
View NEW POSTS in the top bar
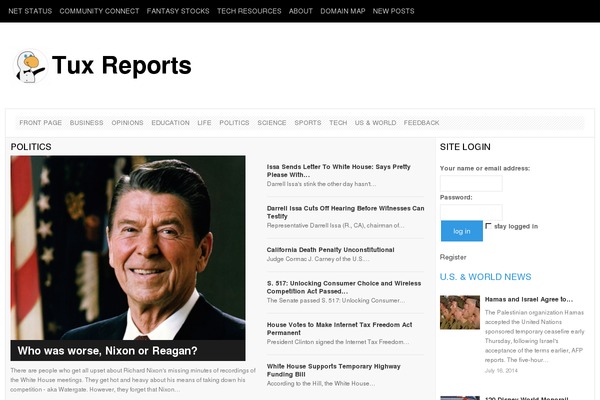393,11
